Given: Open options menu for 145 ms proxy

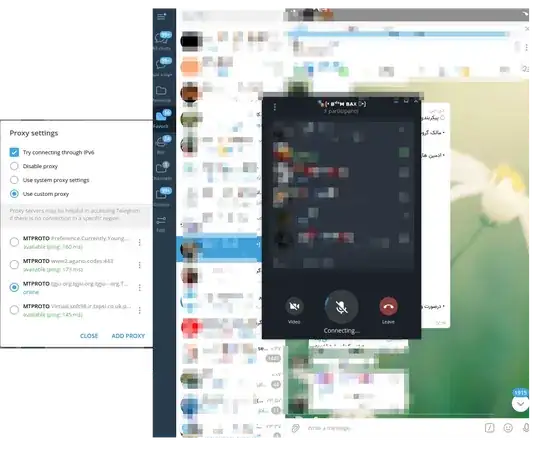Looking at the screenshot, I should pos(139,310).
